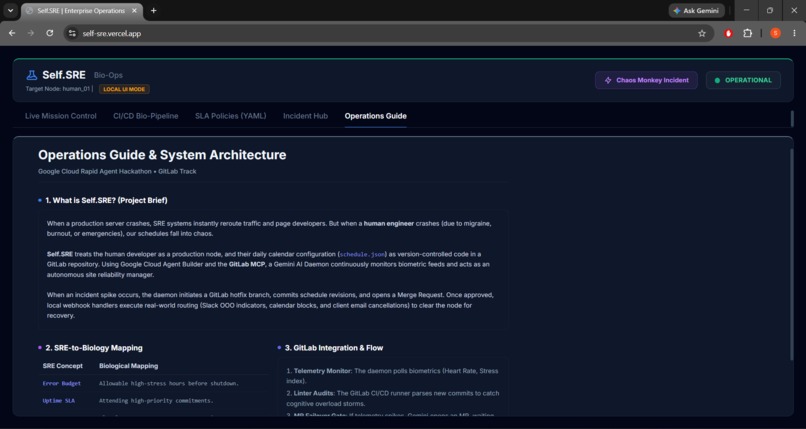Click the Linter Audits list item

393,398
